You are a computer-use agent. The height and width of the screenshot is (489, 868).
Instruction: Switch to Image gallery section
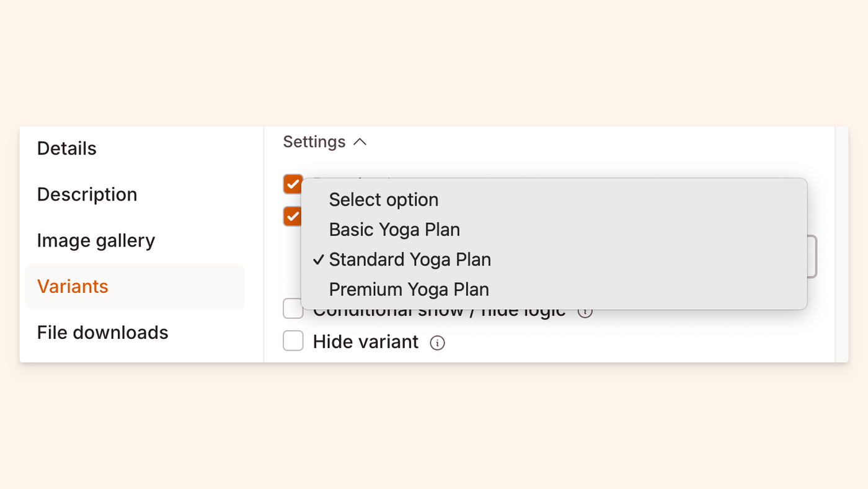click(x=96, y=240)
